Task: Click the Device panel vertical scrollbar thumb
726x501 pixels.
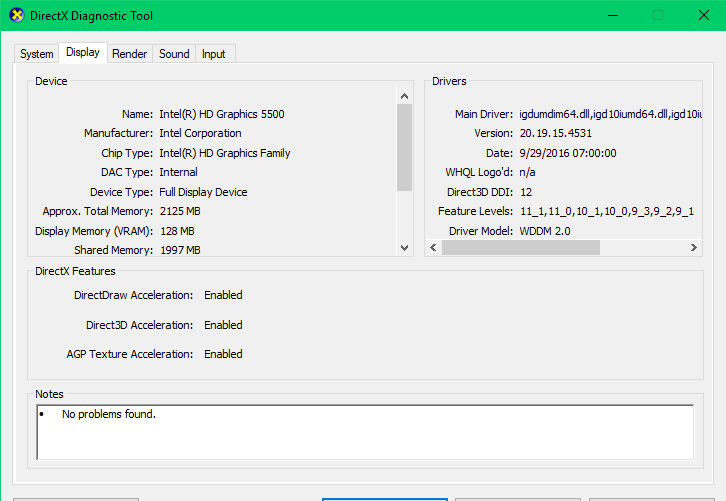Action: point(404,147)
